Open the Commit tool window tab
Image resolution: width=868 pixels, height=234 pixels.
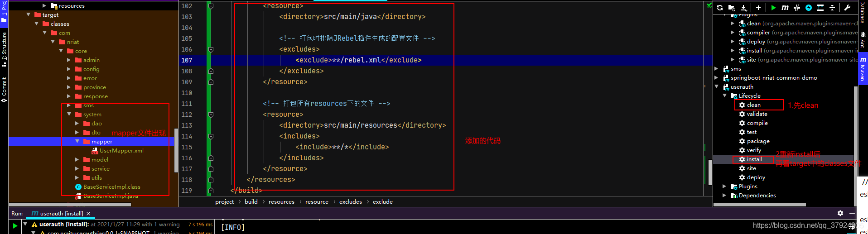pyautogui.click(x=4, y=89)
